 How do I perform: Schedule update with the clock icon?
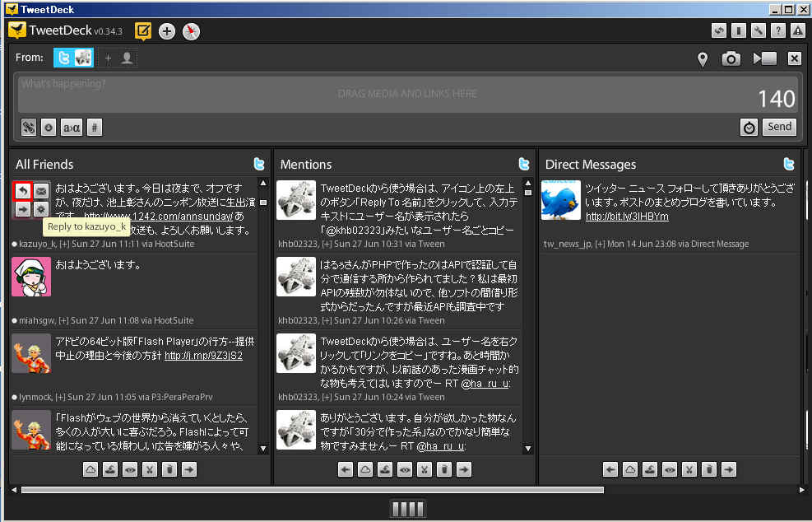(749, 127)
